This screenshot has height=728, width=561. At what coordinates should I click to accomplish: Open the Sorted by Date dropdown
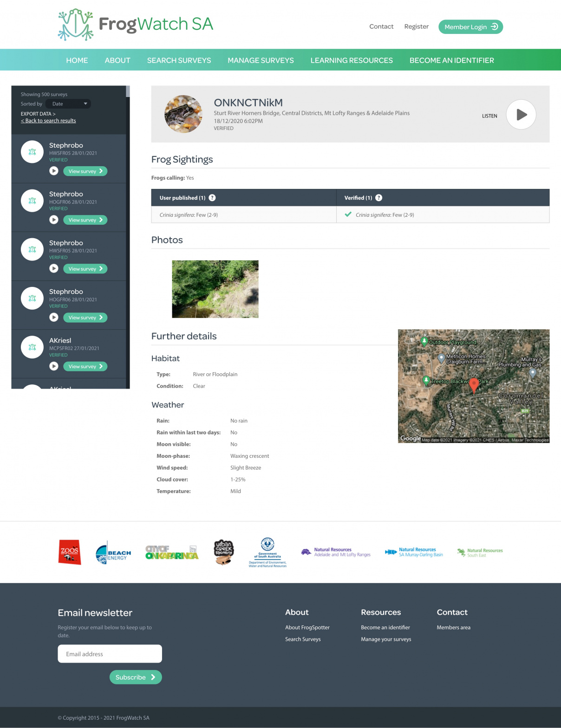pyautogui.click(x=68, y=104)
